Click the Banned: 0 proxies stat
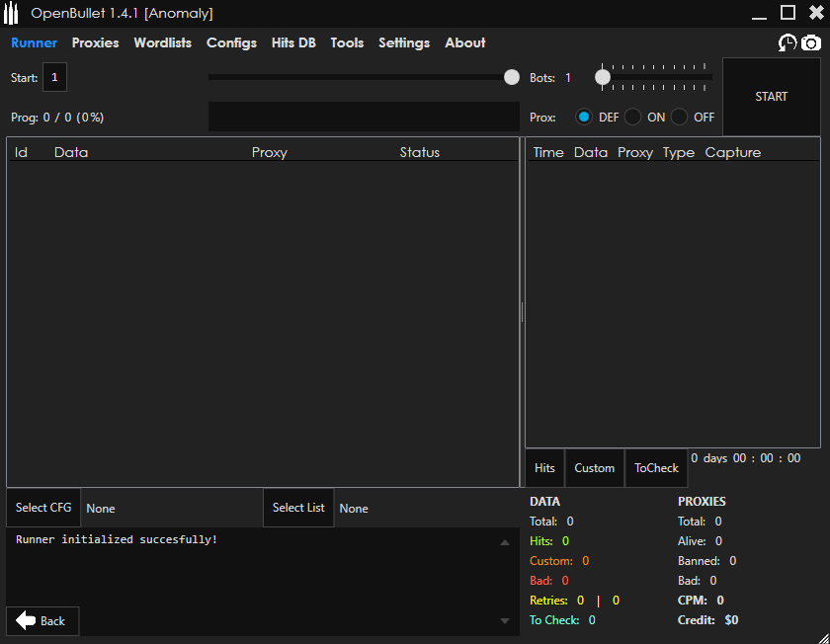Image resolution: width=830 pixels, height=644 pixels. (706, 560)
